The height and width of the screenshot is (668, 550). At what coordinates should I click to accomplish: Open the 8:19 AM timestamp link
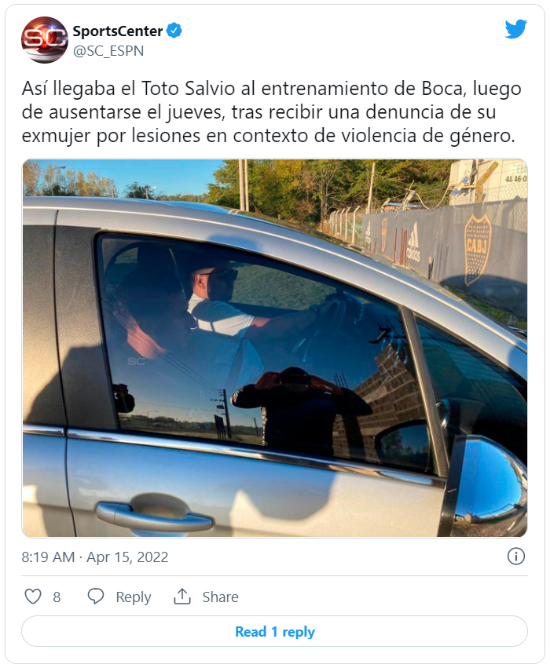tap(48, 557)
